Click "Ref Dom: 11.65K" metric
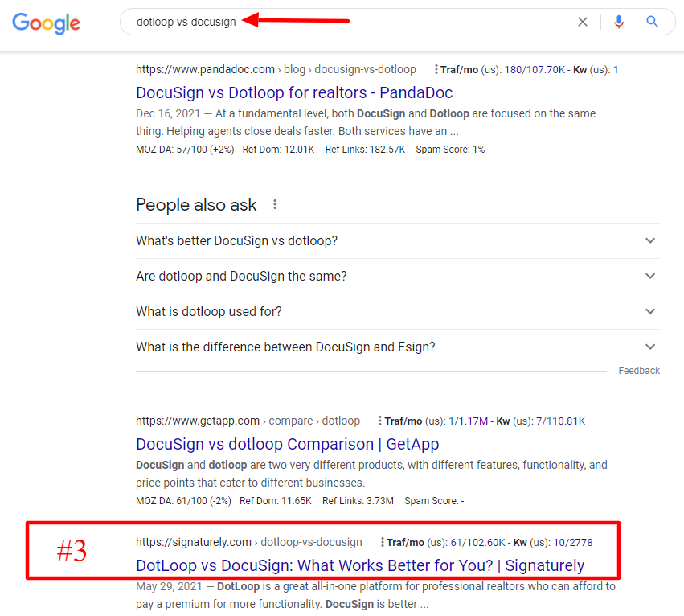This screenshot has height=616, width=684. pyautogui.click(x=275, y=501)
